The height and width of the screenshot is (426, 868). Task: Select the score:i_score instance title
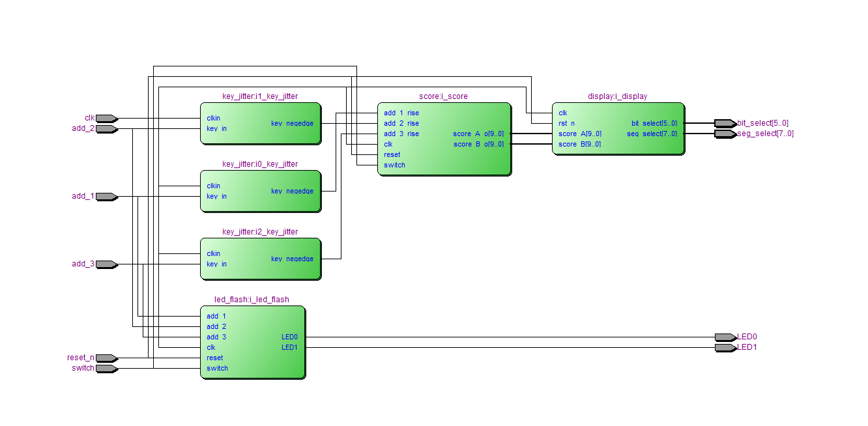point(443,96)
